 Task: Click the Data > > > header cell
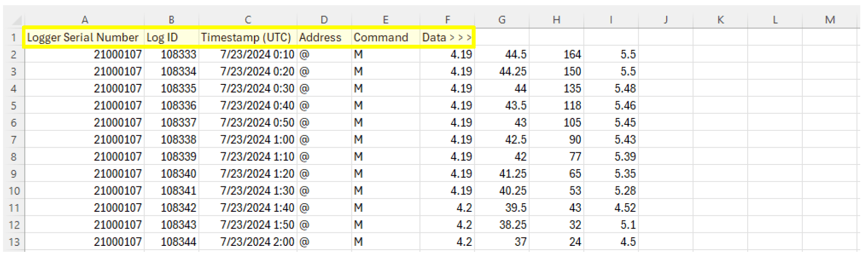[447, 37]
